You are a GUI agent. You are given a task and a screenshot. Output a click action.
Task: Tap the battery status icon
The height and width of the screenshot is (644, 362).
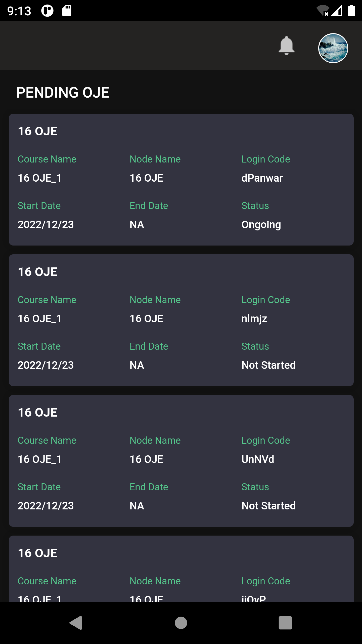351,11
